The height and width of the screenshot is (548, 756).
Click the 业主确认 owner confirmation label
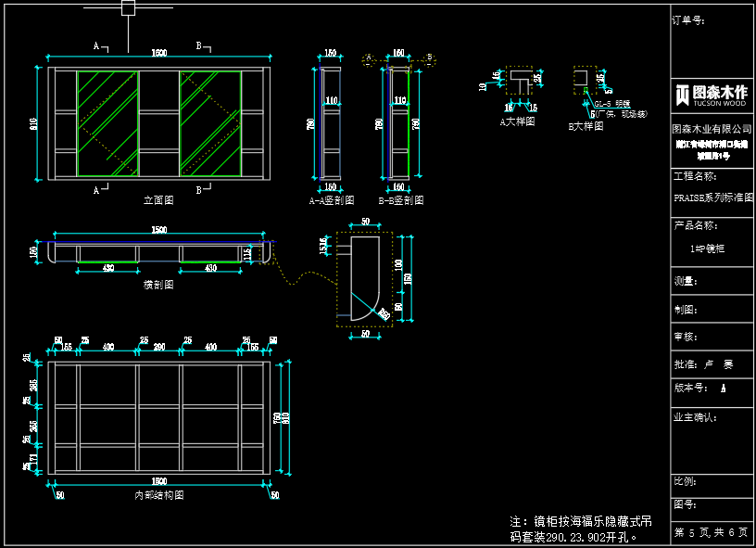tap(695, 418)
